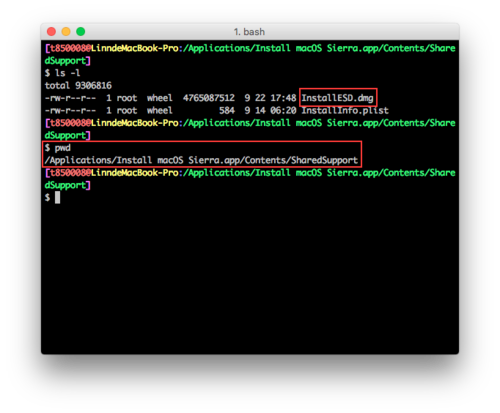Click the yellow minimize window button

point(66,32)
